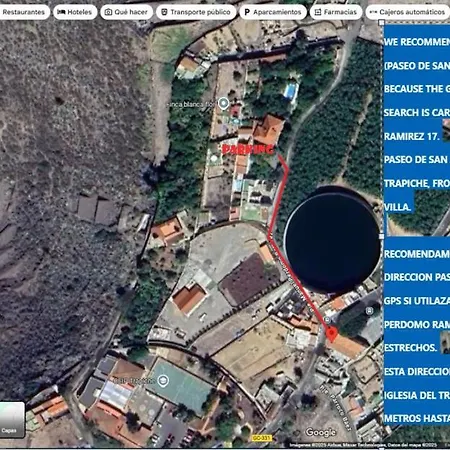The height and width of the screenshot is (450, 450).
Task: Click the red destination pin marker
Action: 331,334
